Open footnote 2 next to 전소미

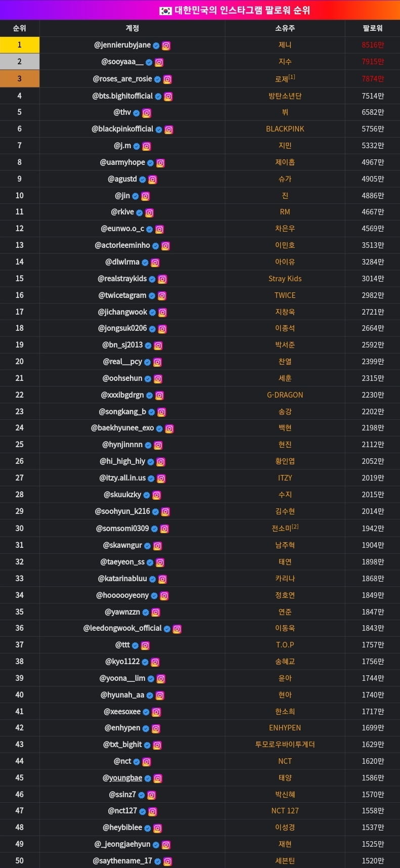tap(295, 527)
